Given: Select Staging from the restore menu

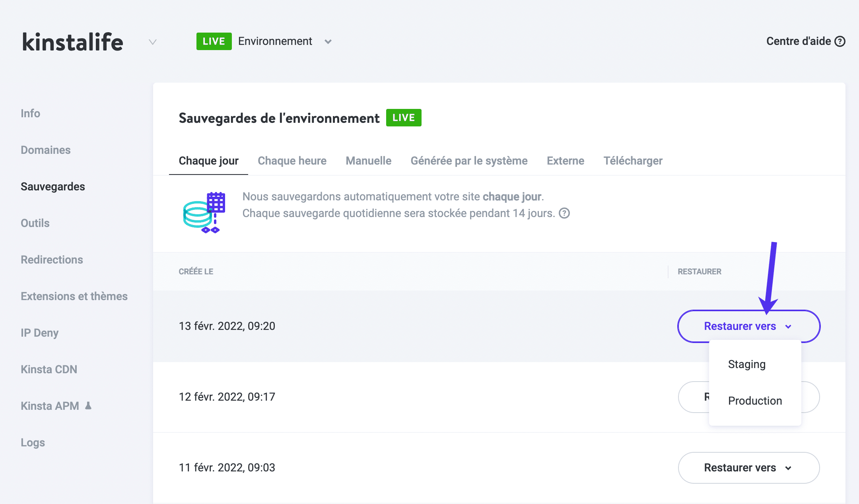Looking at the screenshot, I should click(746, 364).
